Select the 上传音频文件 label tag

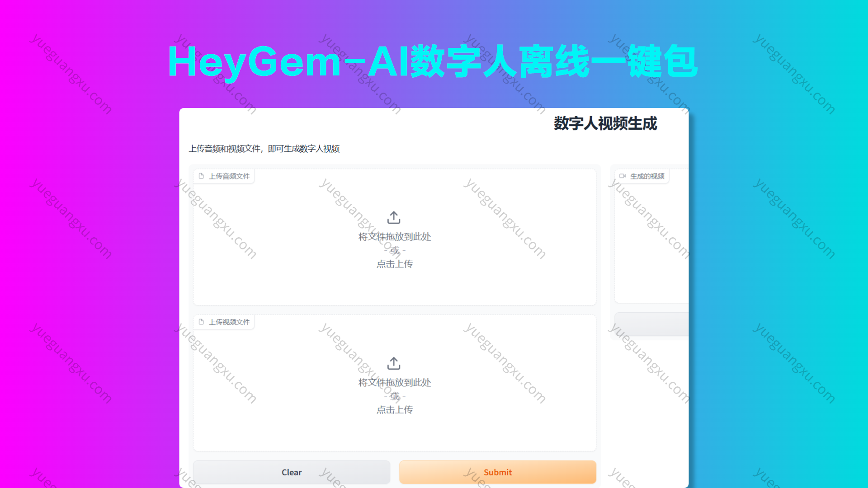tap(229, 176)
